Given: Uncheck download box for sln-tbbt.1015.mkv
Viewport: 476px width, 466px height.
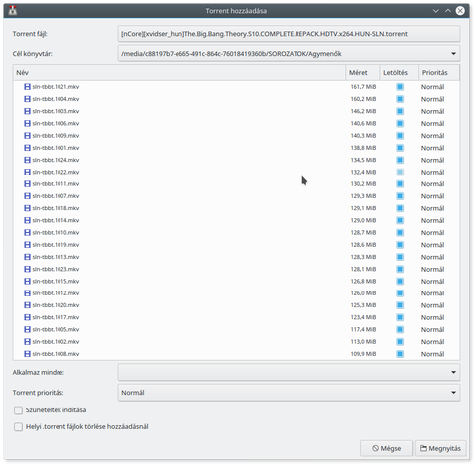Looking at the screenshot, I should coord(400,281).
